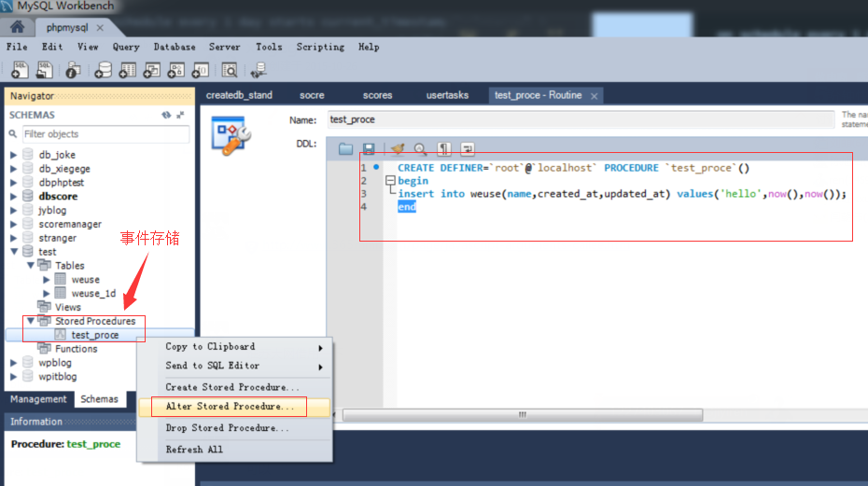Expand the weuse_1d table
Viewport: 868px width, 486px height.
pyautogui.click(x=47, y=293)
